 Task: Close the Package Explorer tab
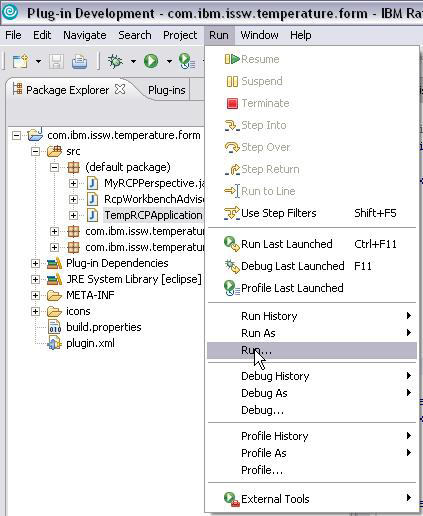120,89
